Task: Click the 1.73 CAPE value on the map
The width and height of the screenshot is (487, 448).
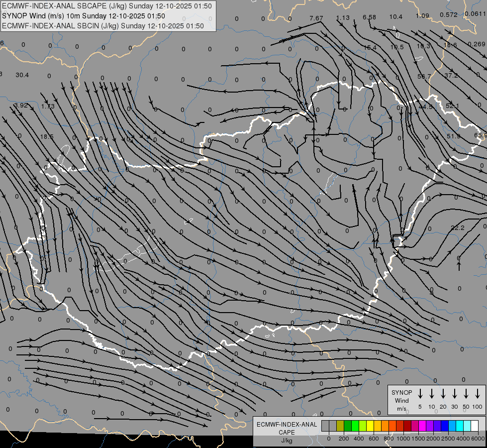Action: (x=48, y=107)
